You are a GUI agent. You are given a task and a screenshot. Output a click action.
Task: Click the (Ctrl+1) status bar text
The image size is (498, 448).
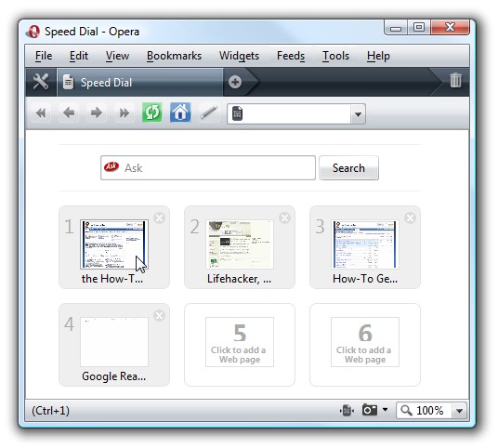click(x=50, y=411)
